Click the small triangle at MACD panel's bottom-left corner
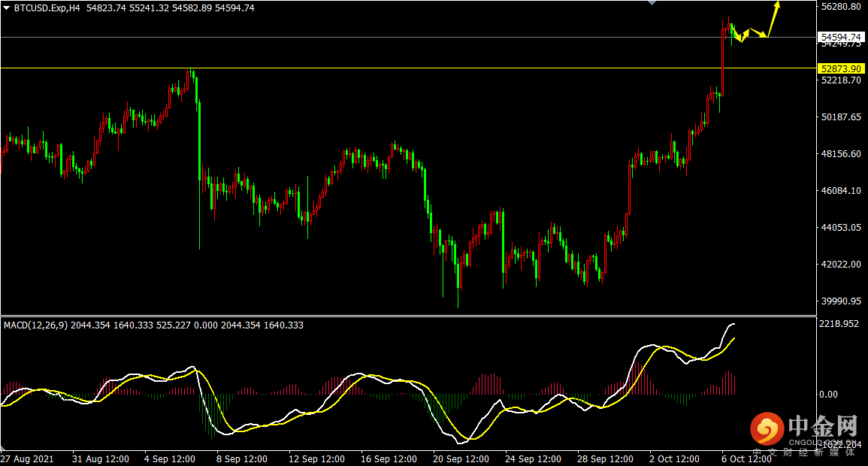868x466 pixels. point(3,447)
